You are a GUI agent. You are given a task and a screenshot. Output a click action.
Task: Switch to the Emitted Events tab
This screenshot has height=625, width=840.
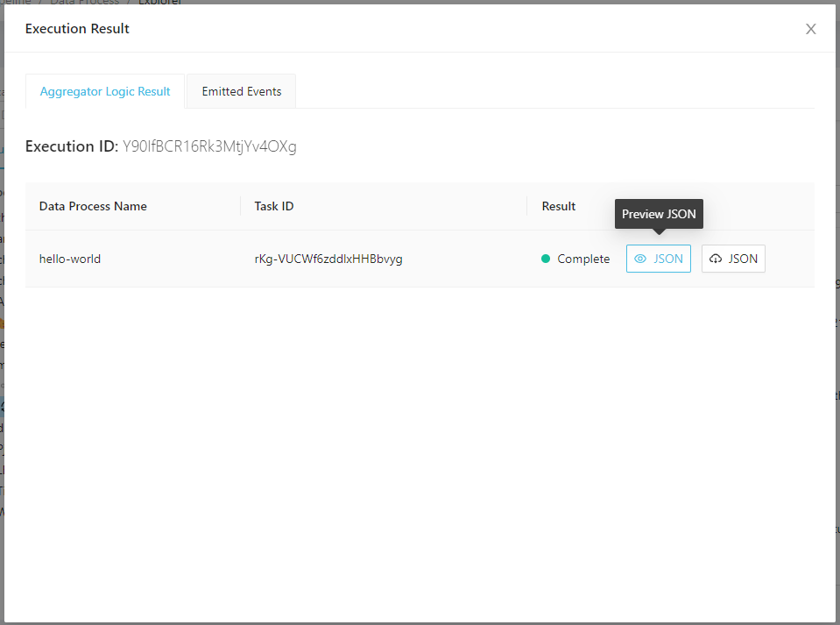point(242,91)
